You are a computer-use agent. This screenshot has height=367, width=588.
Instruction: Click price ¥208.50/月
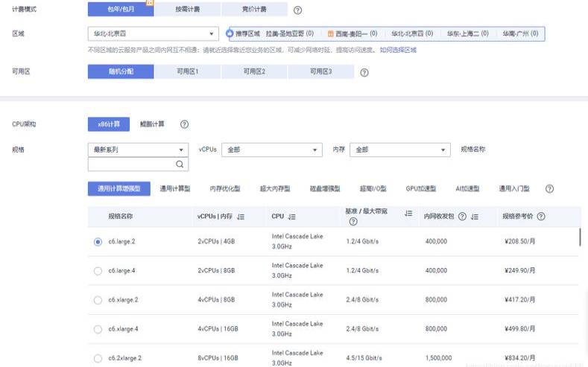(x=519, y=241)
